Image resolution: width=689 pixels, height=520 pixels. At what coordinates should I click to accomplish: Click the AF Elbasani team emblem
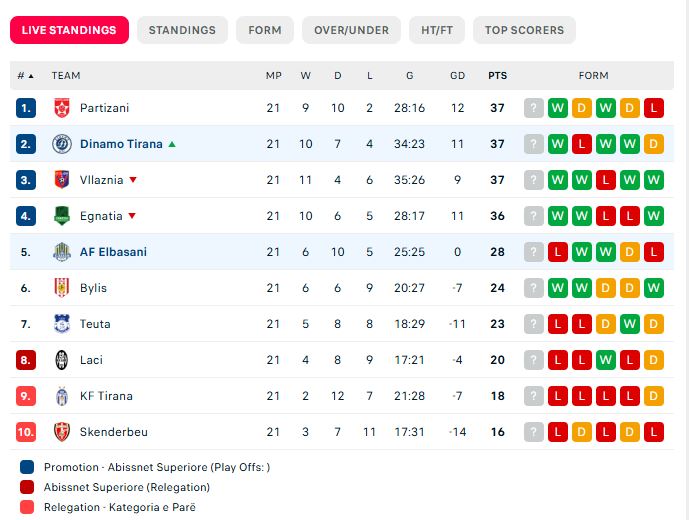coord(62,252)
